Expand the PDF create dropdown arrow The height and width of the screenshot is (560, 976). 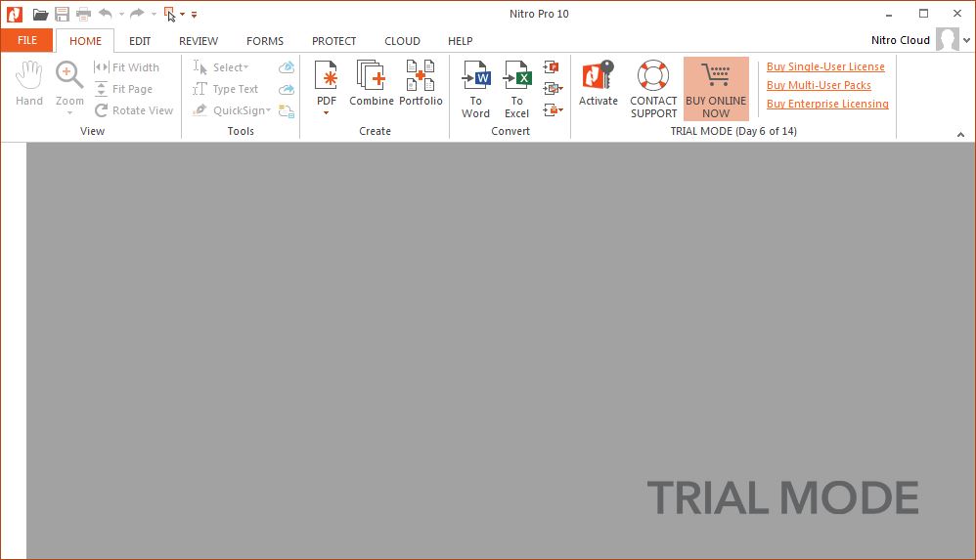[327, 113]
